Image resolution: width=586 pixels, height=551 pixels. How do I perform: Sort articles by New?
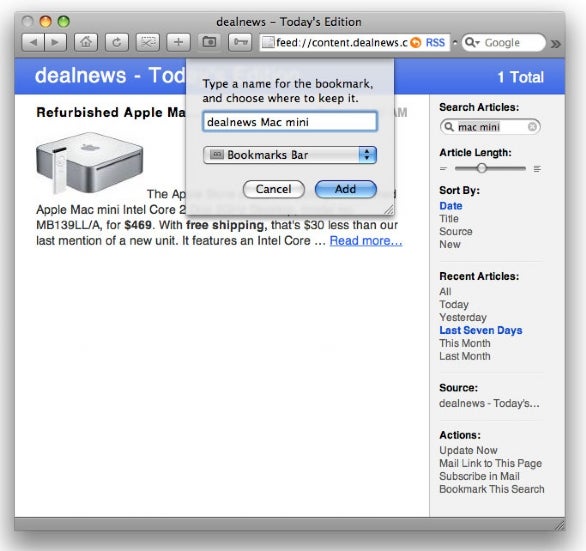pos(450,244)
